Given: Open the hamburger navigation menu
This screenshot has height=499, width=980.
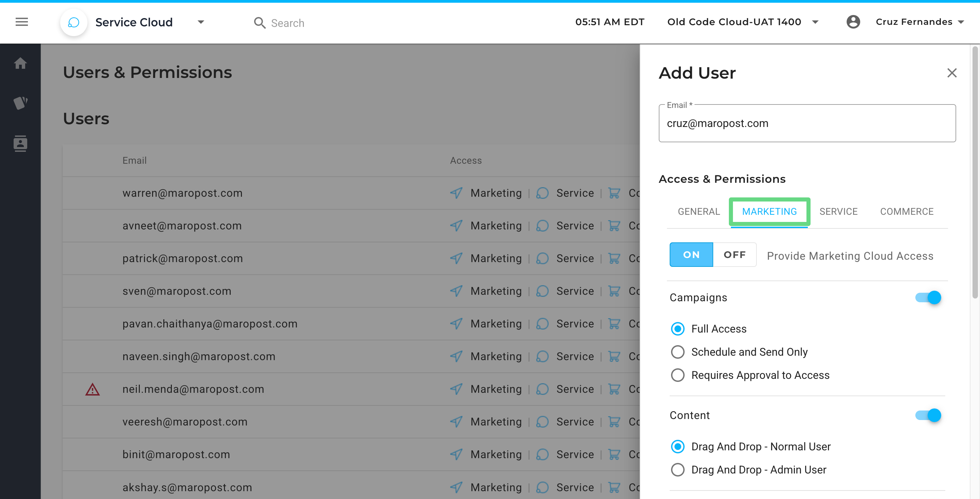Looking at the screenshot, I should point(22,22).
